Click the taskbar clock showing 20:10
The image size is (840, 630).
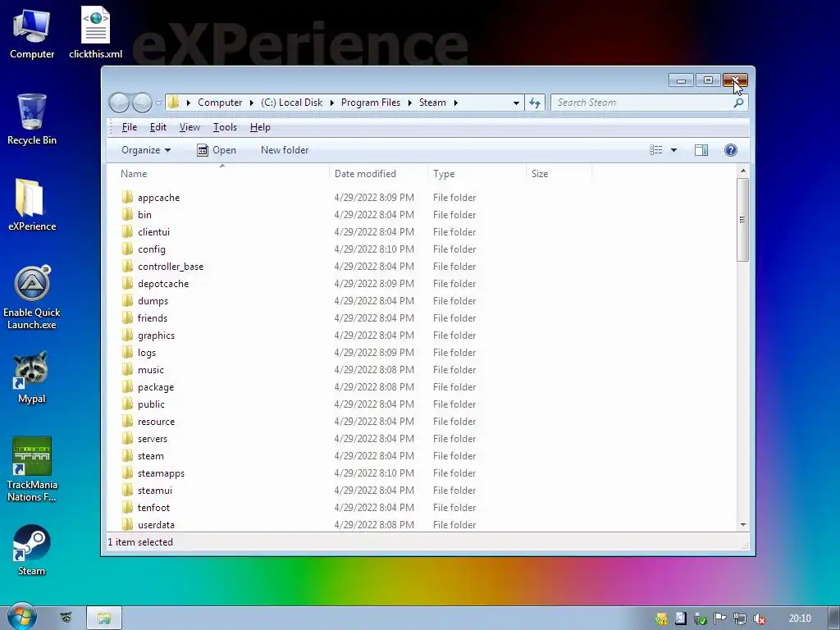[799, 619]
